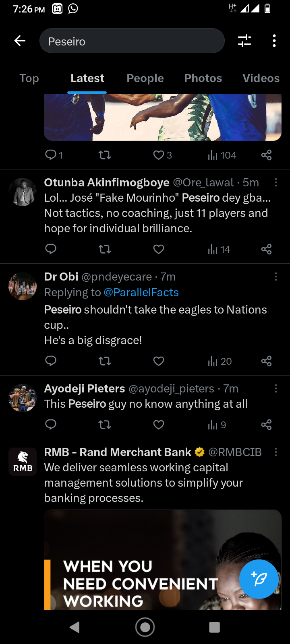Image resolution: width=290 pixels, height=644 pixels.
Task: View analytics for tweet with 104 views
Action: 222,155
